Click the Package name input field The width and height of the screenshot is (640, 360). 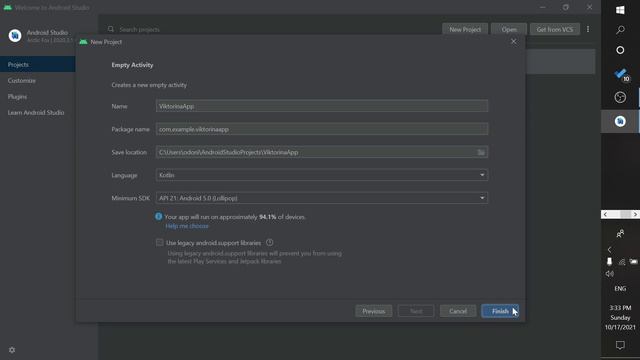pos(322,129)
